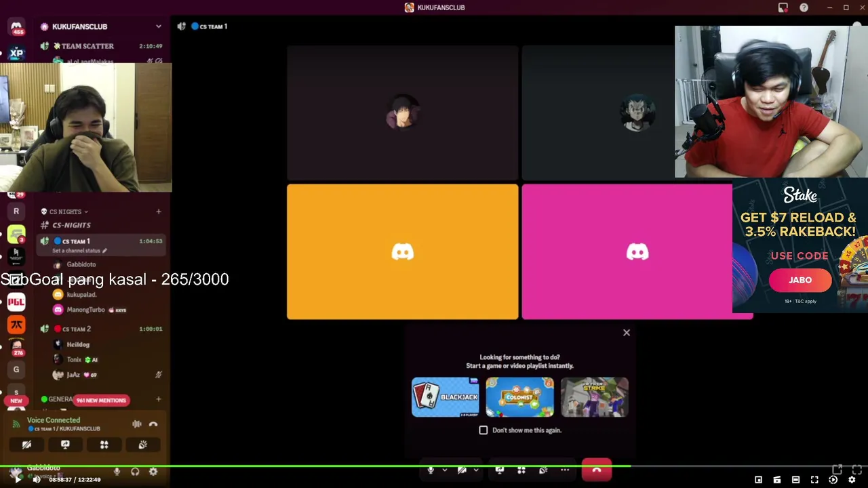Jump to 961 new mentions
868x488 pixels.
click(x=101, y=400)
